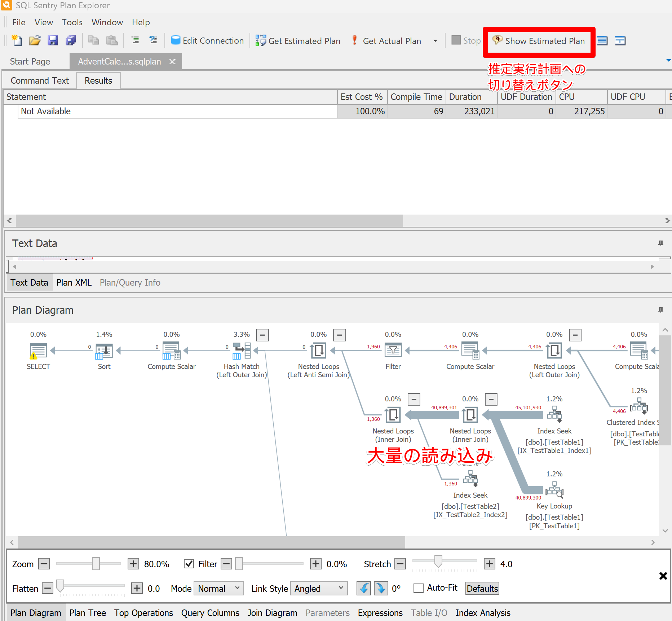Collapse the Nested Loops Left Outer Join subtree
672x621 pixels.
[x=575, y=335]
